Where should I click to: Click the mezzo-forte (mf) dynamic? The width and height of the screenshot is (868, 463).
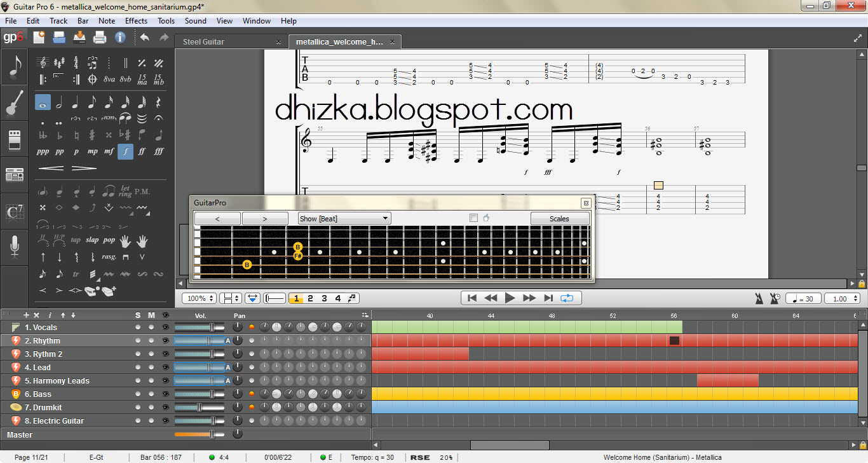109,151
